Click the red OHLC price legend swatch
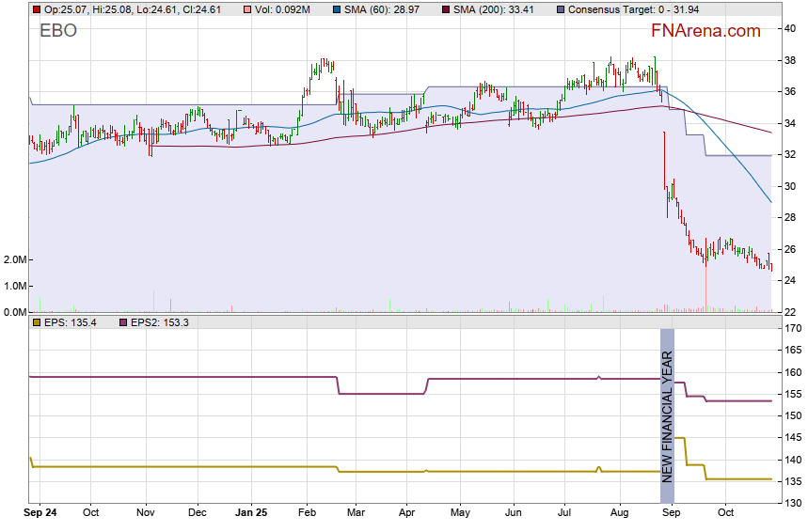 36,9
